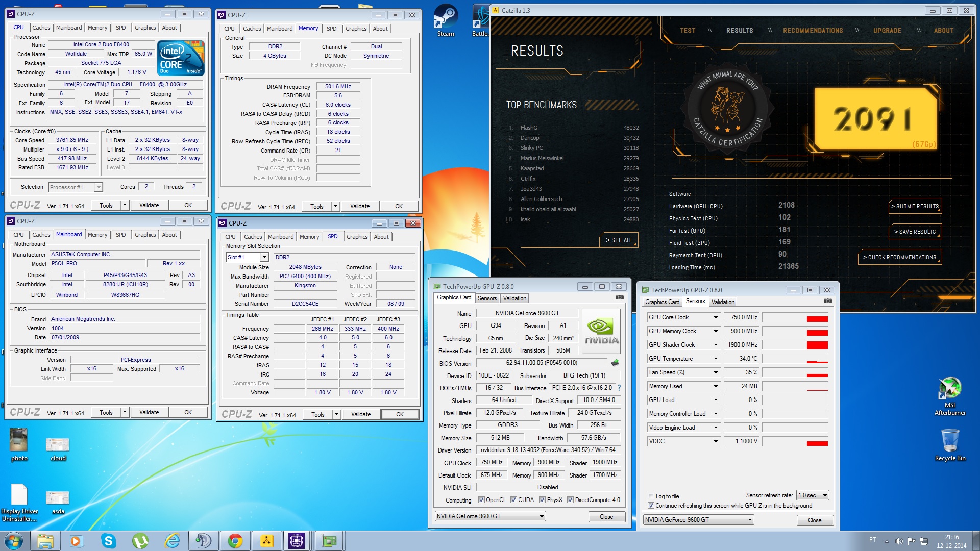Open the GPU Core Clock sensor dropdown
The height and width of the screenshot is (551, 980).
pyautogui.click(x=716, y=317)
